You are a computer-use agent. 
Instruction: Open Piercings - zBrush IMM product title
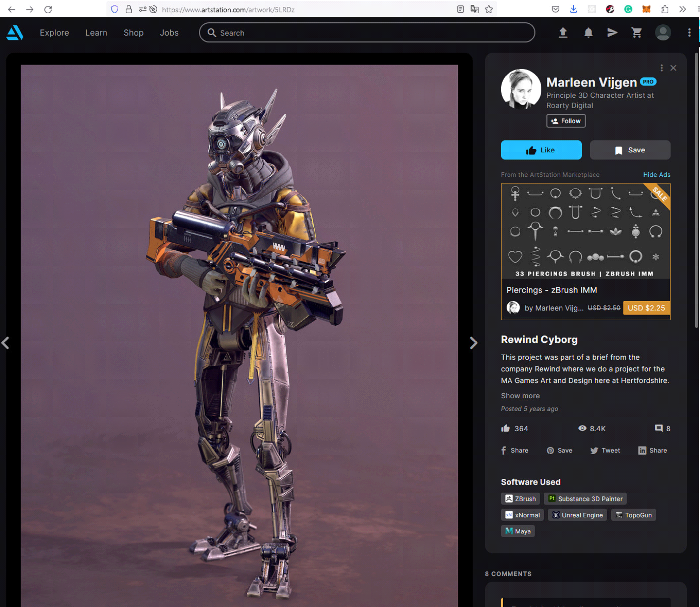pos(552,290)
